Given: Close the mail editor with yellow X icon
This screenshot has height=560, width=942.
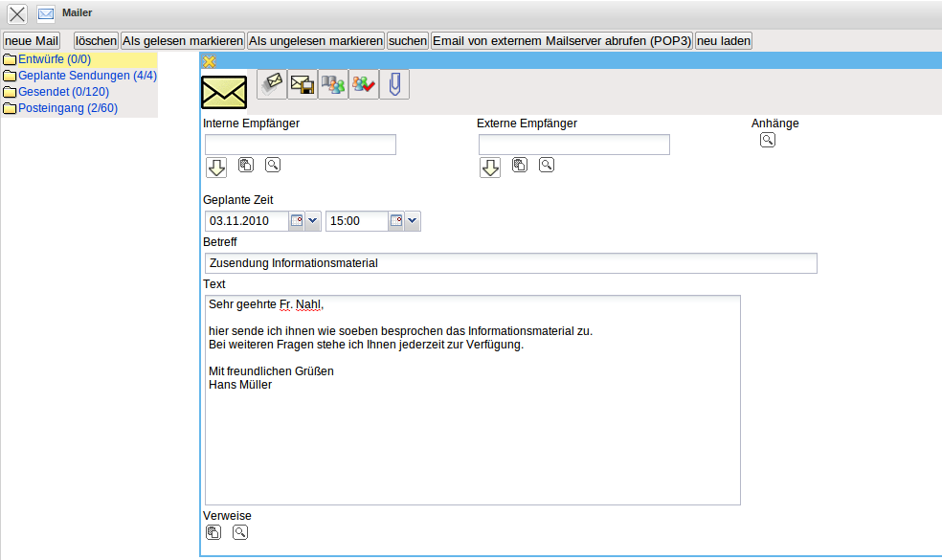Looking at the screenshot, I should tap(209, 61).
